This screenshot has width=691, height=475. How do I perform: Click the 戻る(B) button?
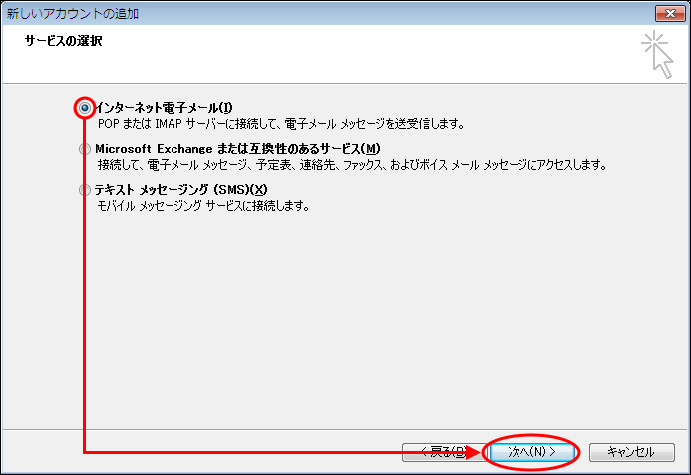point(444,452)
